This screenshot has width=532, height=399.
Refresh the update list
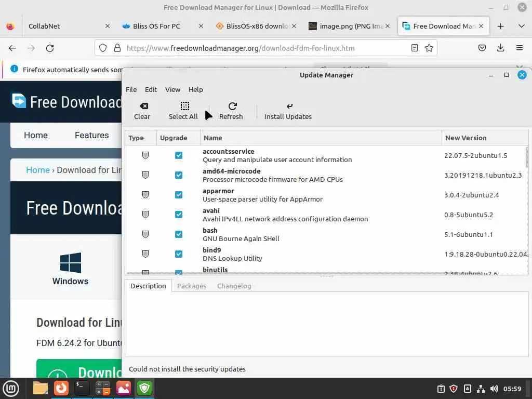pos(231,111)
